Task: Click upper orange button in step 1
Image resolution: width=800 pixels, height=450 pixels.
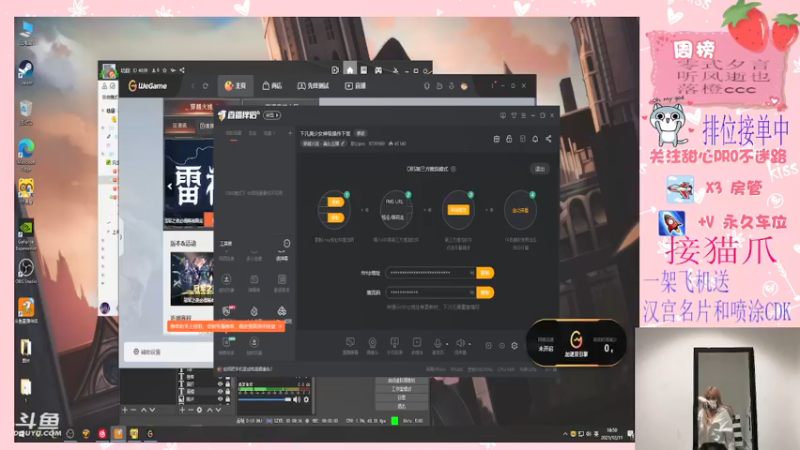Action: [x=336, y=202]
